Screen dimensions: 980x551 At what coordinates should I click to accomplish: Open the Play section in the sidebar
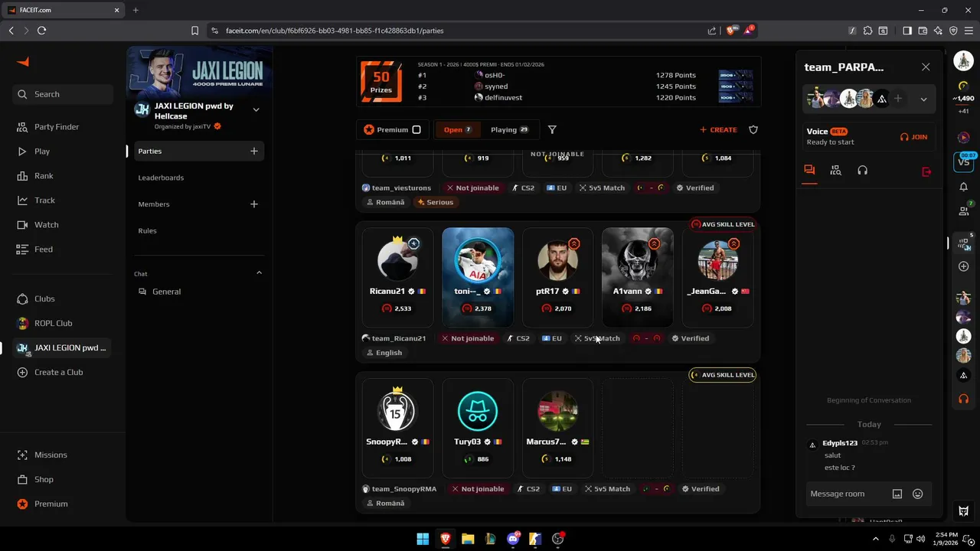point(34,152)
